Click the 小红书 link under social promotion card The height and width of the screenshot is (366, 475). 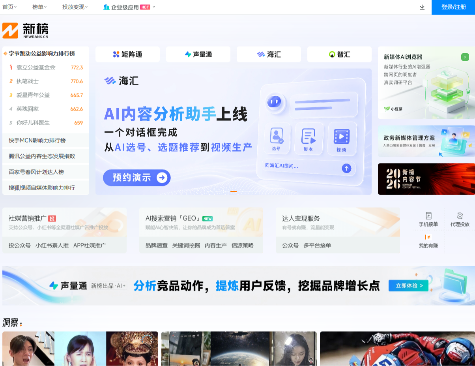click(x=52, y=245)
